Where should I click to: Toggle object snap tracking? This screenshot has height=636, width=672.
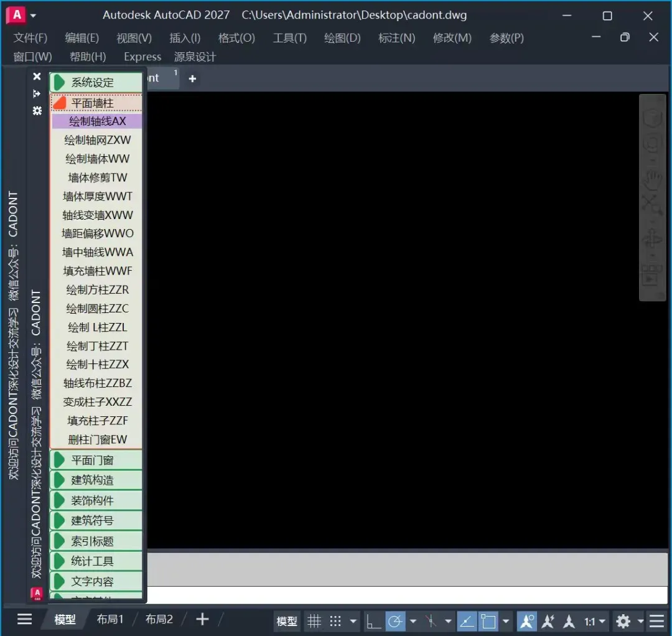click(x=467, y=620)
